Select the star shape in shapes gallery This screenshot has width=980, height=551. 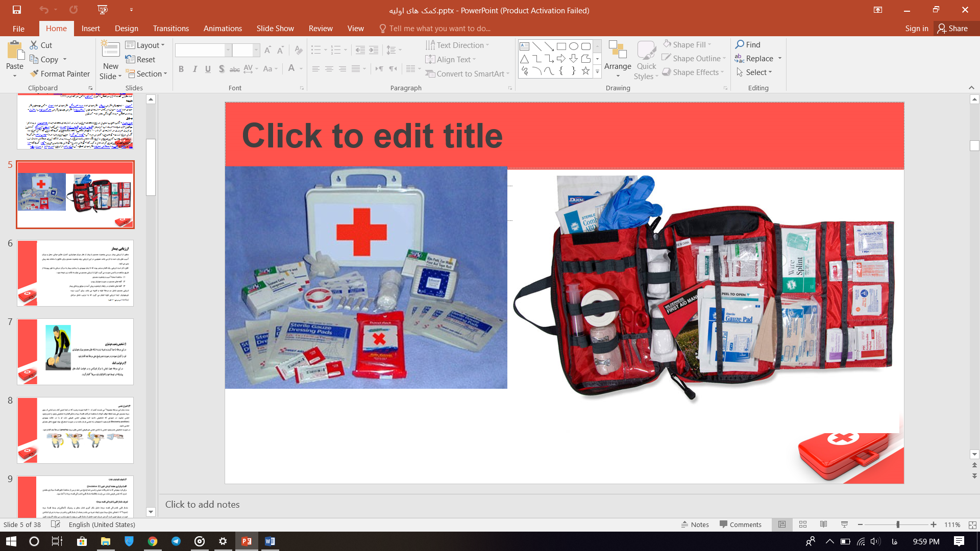click(x=585, y=71)
